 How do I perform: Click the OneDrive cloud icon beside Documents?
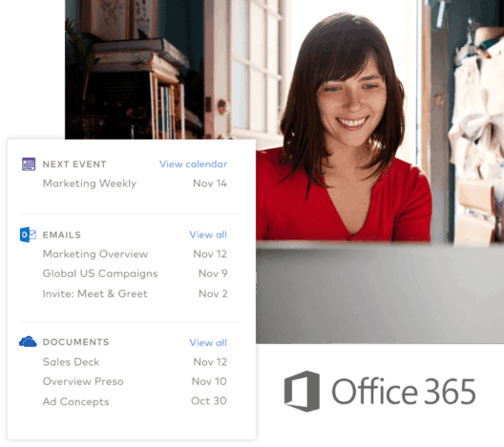point(28,342)
